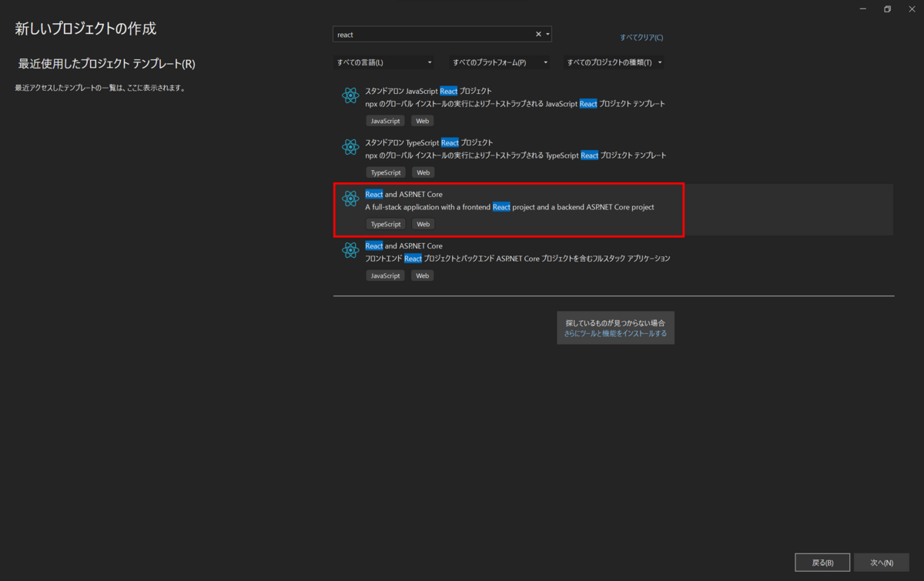Screen dimensions: 924x581
Task: Click React icon of standalone JavaScript React template
Action: [350, 95]
